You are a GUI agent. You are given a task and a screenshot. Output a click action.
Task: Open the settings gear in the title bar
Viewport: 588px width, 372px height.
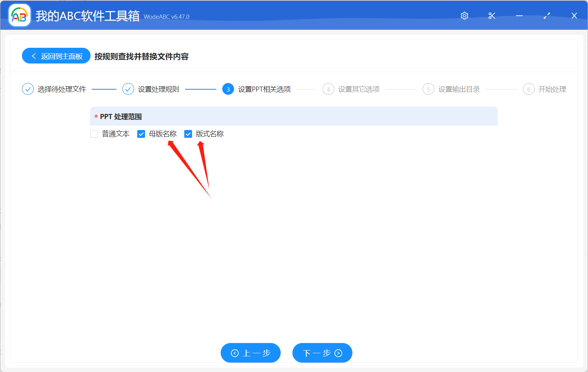464,16
